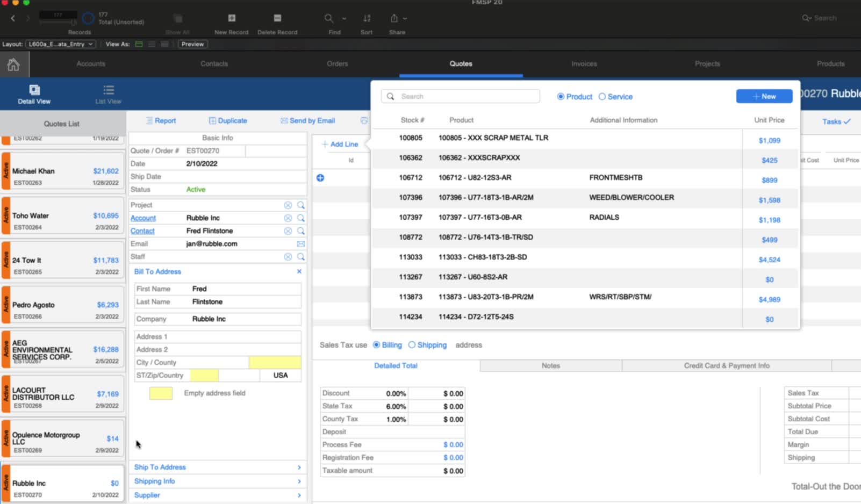This screenshot has width=861, height=504.
Task: Clear the Project field icon
Action: pyautogui.click(x=288, y=205)
